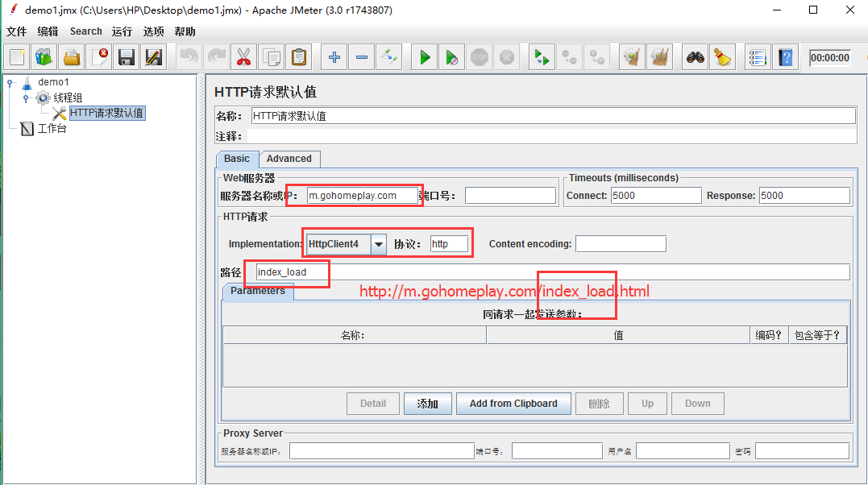Save the test plan with floppy icon
Viewport: 868px width, 485px height.
(127, 57)
